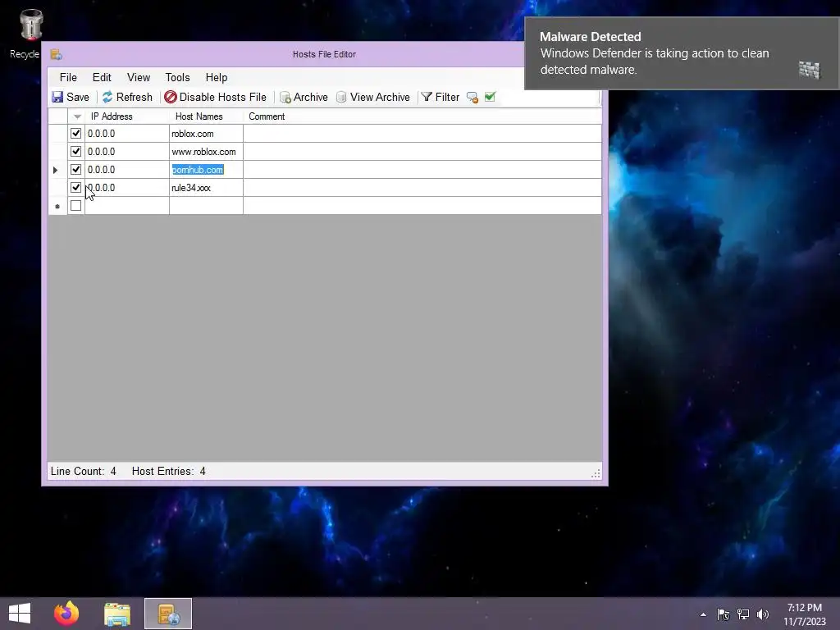Open the Tools menu
This screenshot has width=840, height=630.
(x=177, y=77)
